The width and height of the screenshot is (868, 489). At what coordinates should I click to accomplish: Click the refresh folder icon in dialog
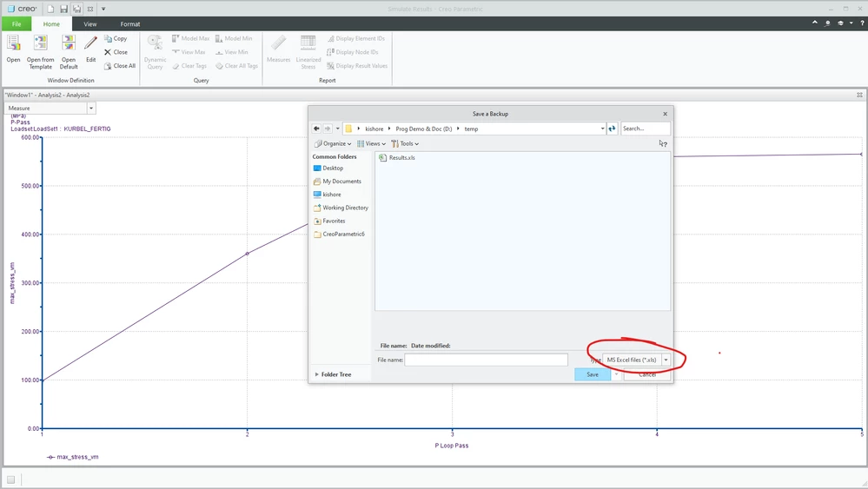click(x=612, y=129)
